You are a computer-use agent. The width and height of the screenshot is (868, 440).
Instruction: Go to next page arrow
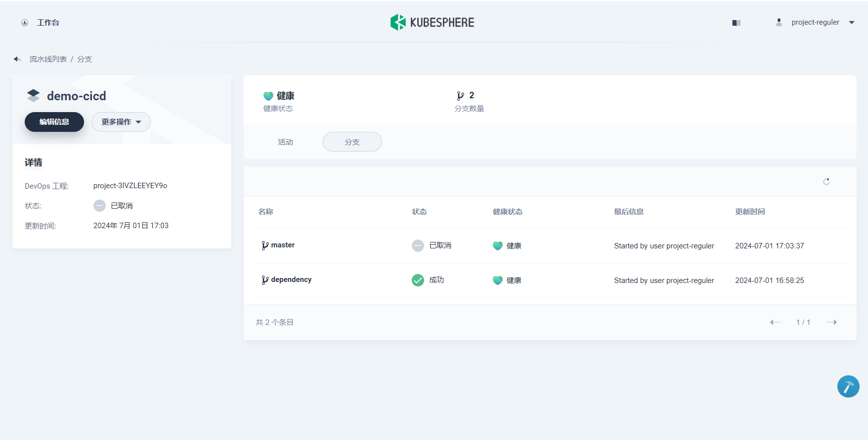click(832, 322)
